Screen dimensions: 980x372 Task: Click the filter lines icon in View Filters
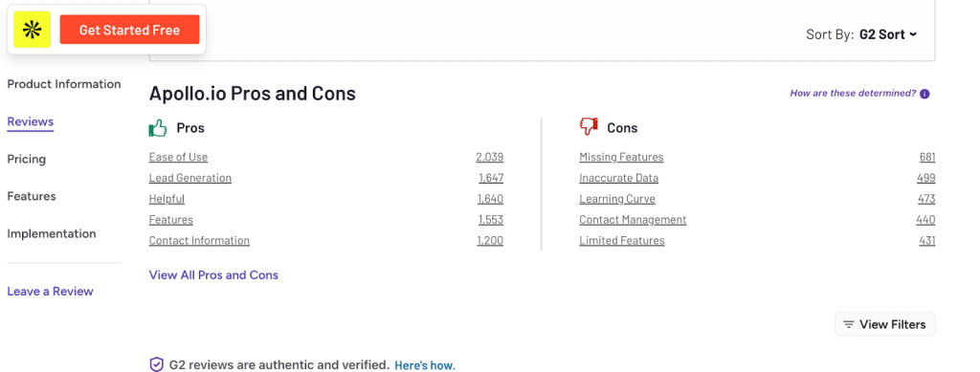(x=848, y=324)
